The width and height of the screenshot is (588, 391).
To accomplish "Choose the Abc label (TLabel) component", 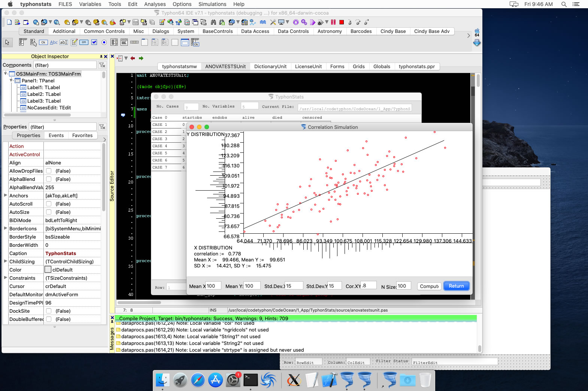I will (x=54, y=42).
